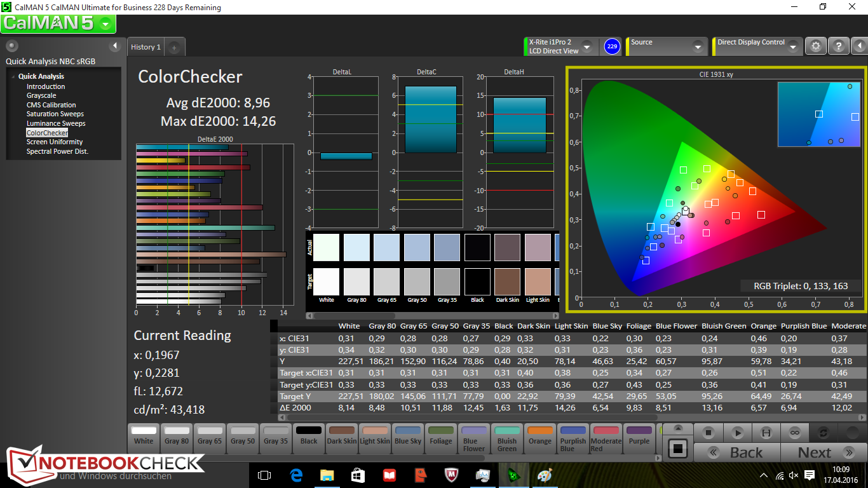Select Grayscale in the workflow list
The height and width of the screenshot is (488, 868).
coord(41,96)
